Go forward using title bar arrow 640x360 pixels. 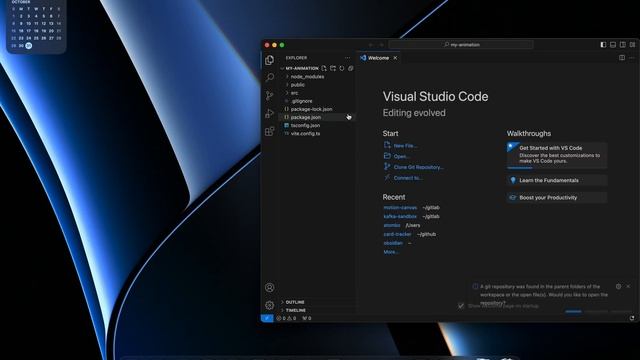pos(382,45)
